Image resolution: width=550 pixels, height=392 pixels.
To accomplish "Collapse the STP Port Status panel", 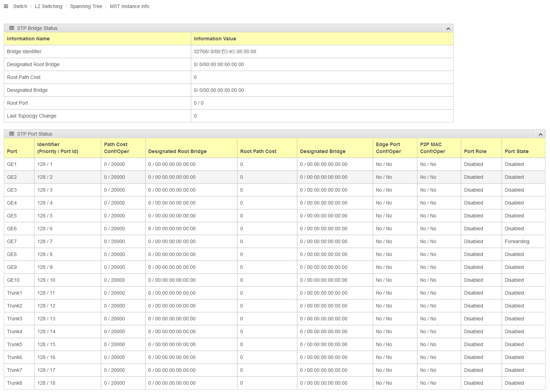I will click(x=540, y=134).
